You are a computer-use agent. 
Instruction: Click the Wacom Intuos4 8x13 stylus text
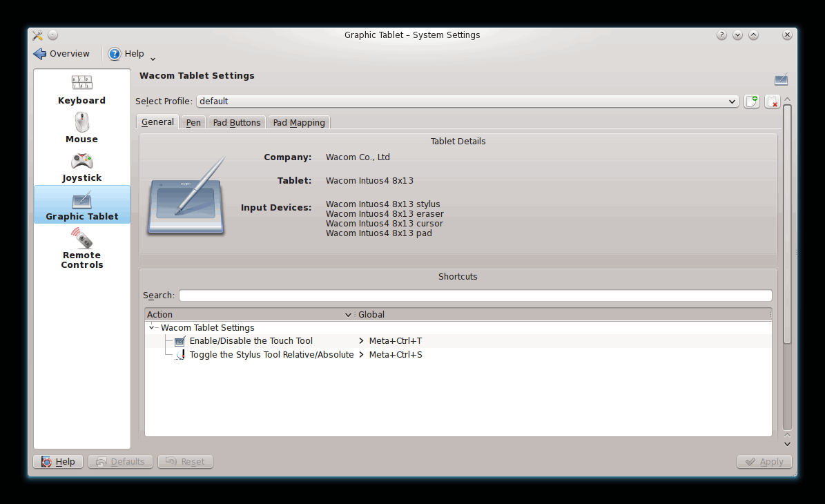[x=382, y=204]
